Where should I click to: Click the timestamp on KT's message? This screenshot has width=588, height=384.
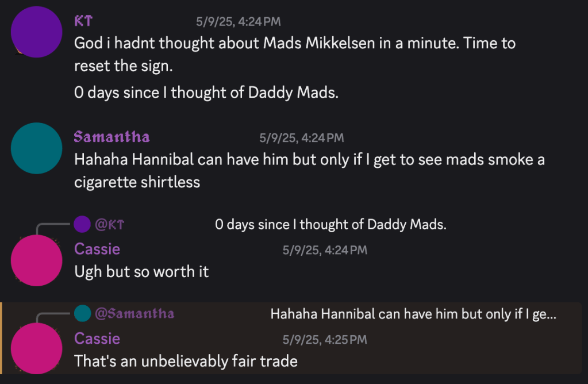(238, 22)
